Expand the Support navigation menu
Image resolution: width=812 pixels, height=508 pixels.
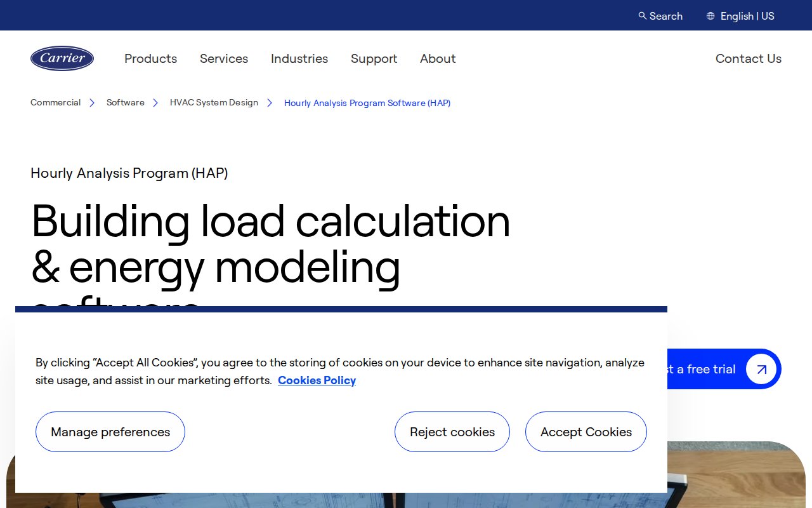coord(374,58)
